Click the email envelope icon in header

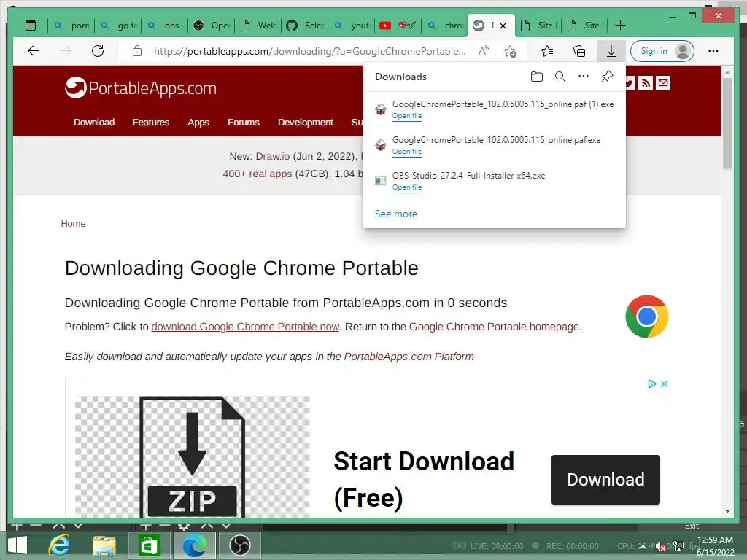[662, 83]
